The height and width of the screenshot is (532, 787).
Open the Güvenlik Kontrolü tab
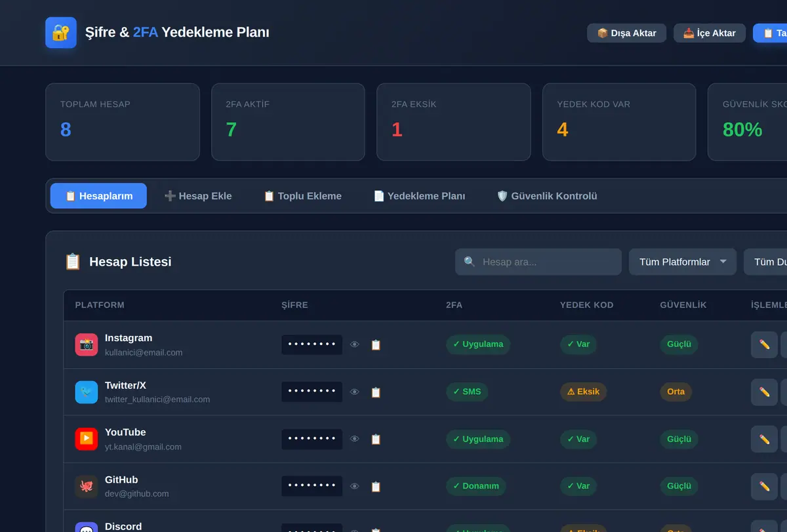(547, 195)
